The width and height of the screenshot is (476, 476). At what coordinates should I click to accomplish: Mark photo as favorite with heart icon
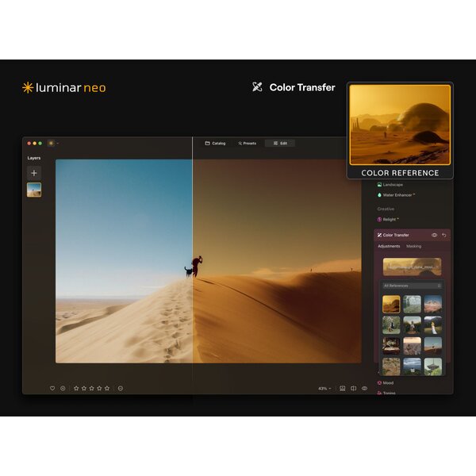(52, 388)
